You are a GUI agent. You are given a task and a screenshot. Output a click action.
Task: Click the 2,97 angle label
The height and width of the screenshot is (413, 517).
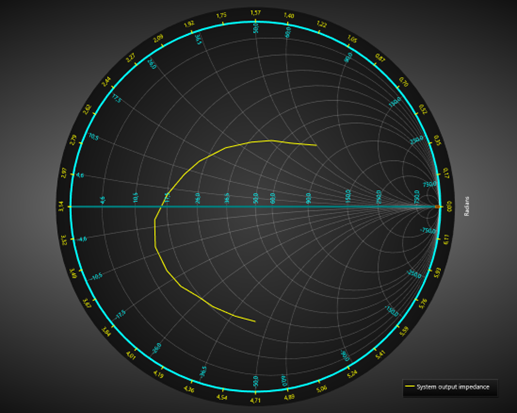coord(64,173)
